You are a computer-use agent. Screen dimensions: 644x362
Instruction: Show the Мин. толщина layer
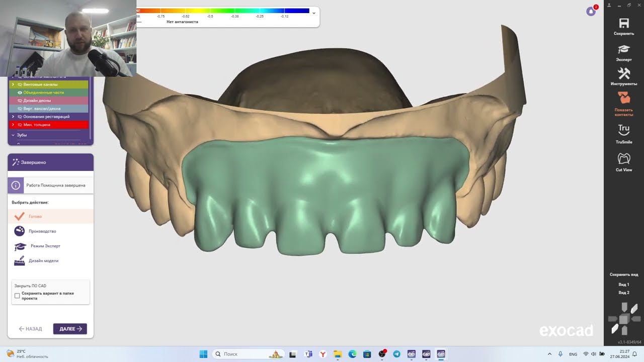(20, 125)
